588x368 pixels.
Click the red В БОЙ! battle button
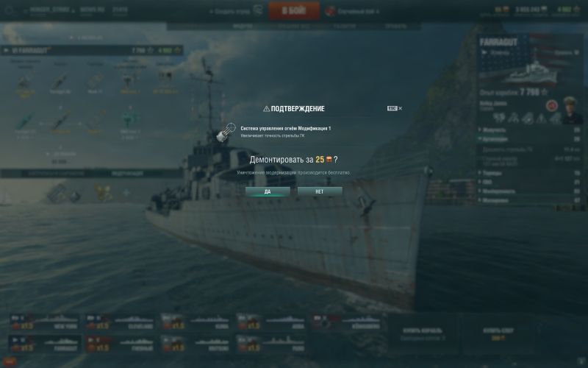coord(294,10)
